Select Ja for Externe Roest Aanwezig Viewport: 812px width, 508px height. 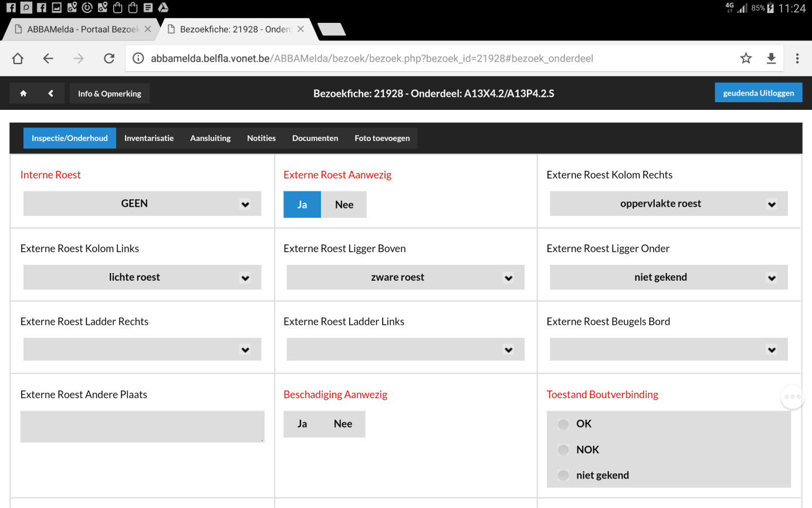coord(302,204)
